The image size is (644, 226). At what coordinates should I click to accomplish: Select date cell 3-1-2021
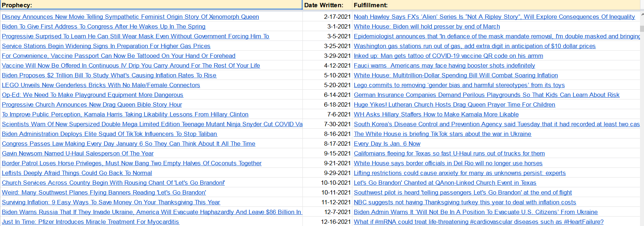(327, 26)
